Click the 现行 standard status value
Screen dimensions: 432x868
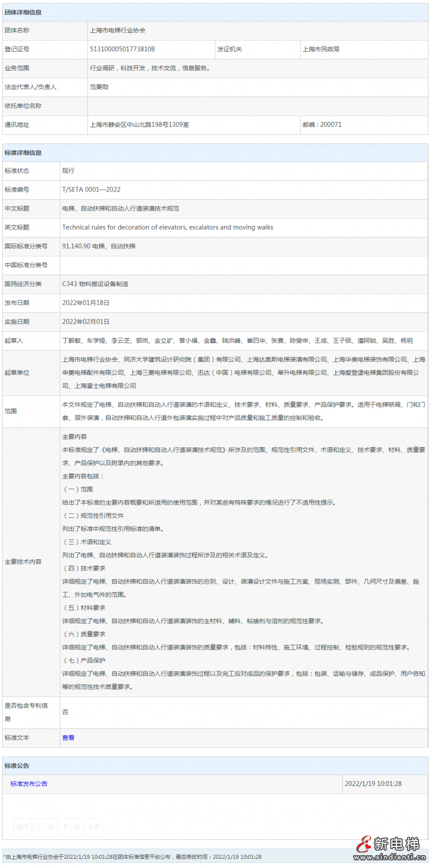pyautogui.click(x=68, y=170)
